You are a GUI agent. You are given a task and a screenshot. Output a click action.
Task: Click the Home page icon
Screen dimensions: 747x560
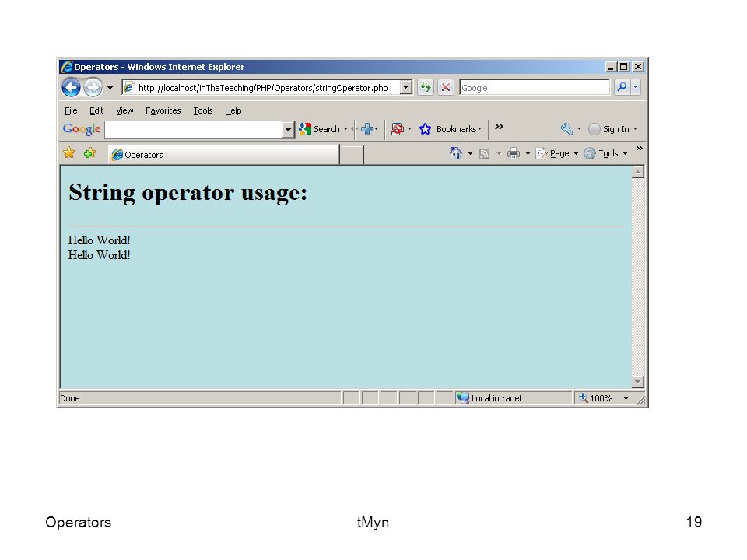[x=456, y=153]
